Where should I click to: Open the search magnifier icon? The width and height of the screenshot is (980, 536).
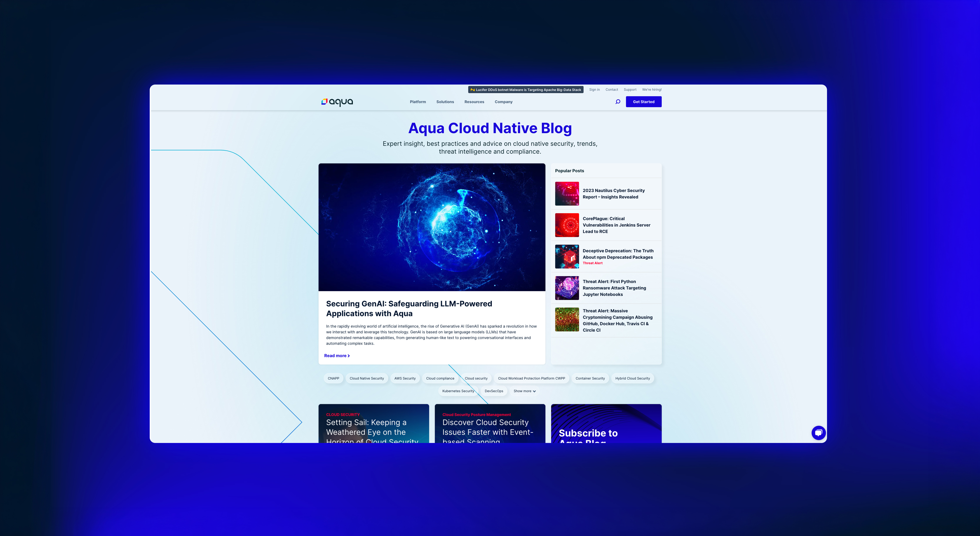pos(618,102)
